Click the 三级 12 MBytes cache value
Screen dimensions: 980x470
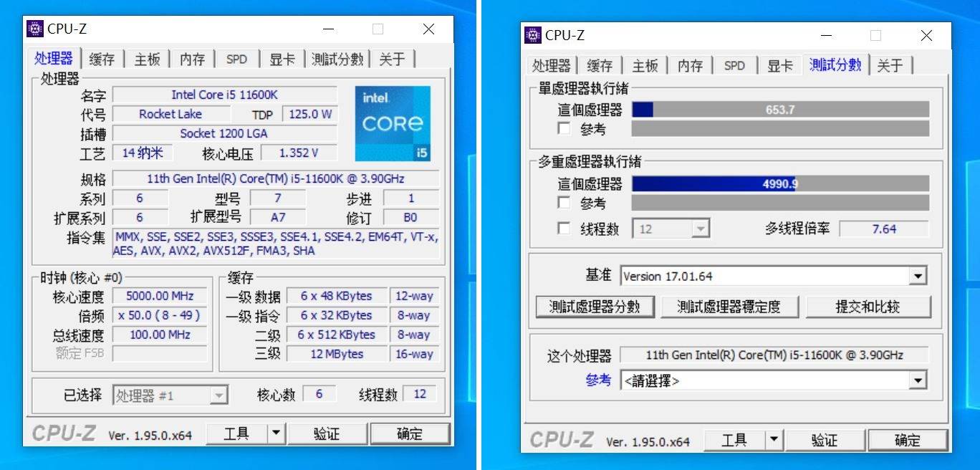337,354
